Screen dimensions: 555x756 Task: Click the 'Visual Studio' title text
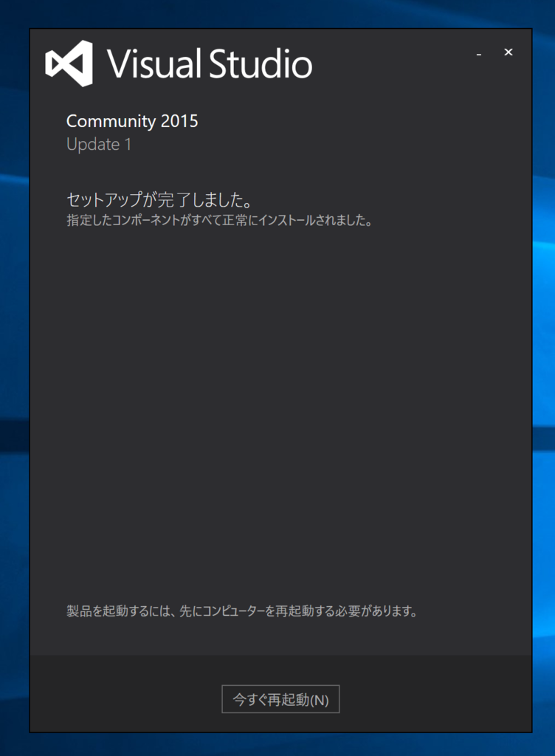coord(210,63)
